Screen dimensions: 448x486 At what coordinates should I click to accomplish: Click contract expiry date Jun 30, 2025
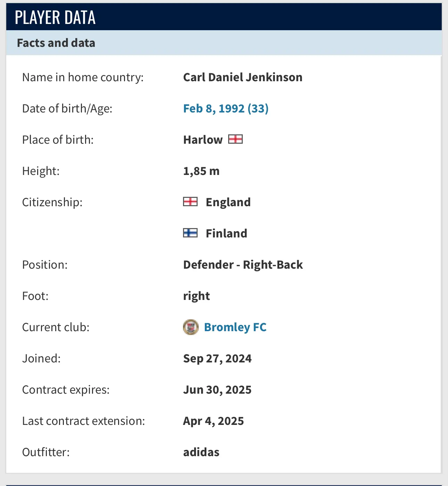click(x=217, y=390)
